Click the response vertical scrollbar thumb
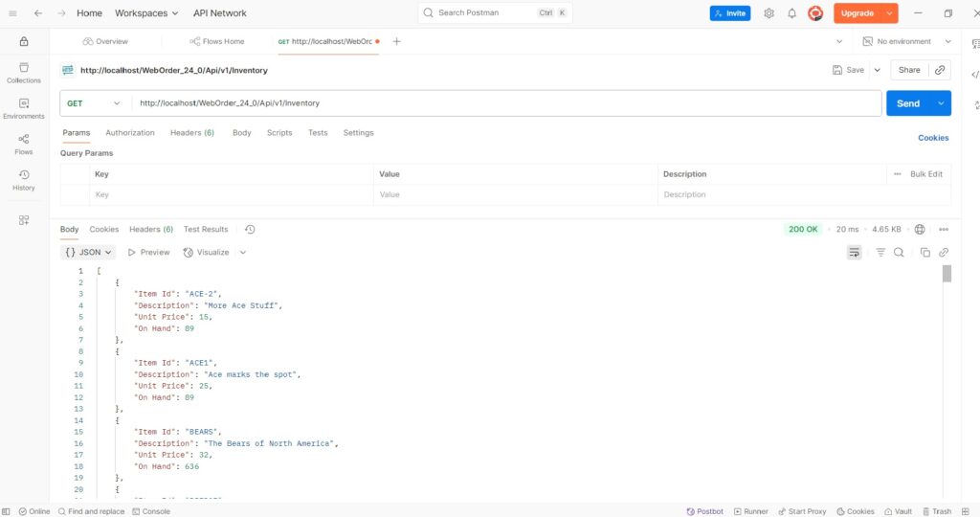Screen dimensions: 980x517 click(x=947, y=273)
